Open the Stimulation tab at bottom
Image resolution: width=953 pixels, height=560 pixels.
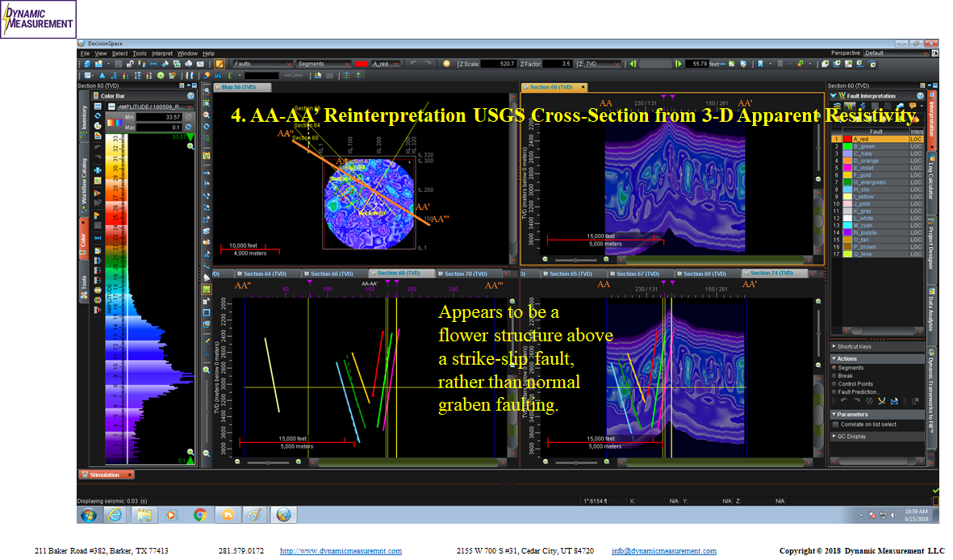point(105,475)
